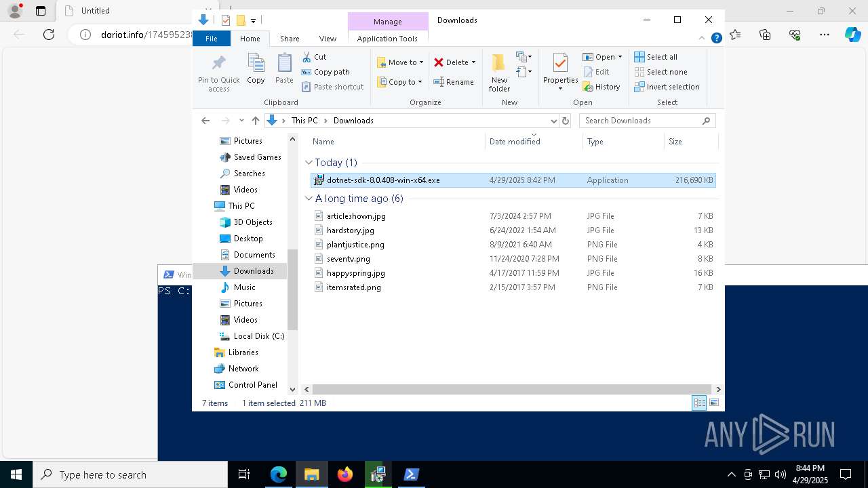The height and width of the screenshot is (488, 868).
Task: Click Select all
Action: (x=656, y=57)
